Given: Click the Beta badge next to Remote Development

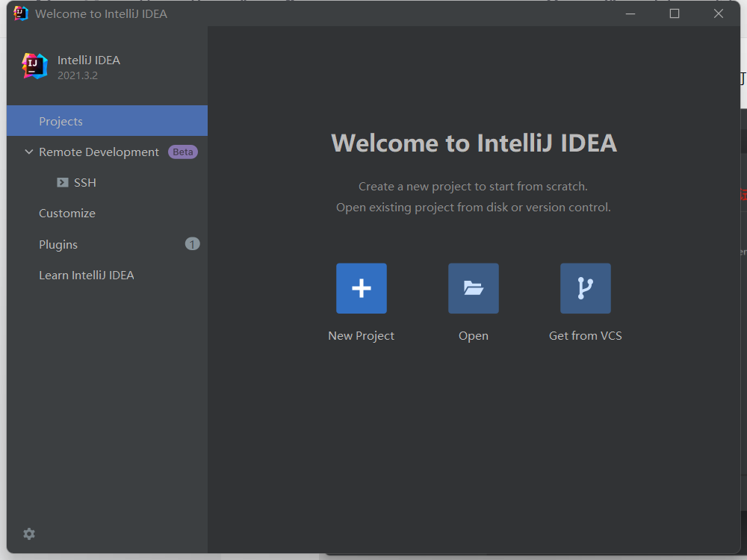Looking at the screenshot, I should (183, 152).
